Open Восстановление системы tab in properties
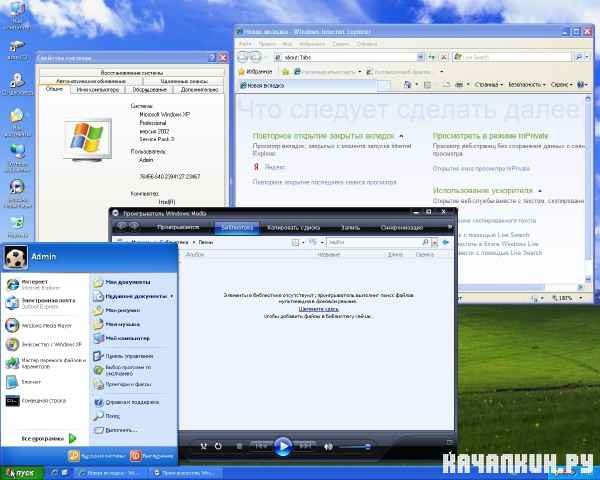This screenshot has height=480, width=600. [132, 73]
